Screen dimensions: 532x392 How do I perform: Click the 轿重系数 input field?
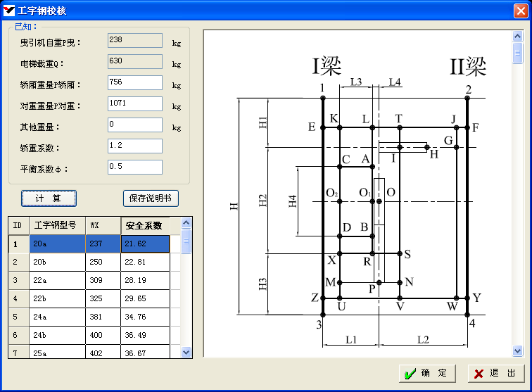click(134, 146)
